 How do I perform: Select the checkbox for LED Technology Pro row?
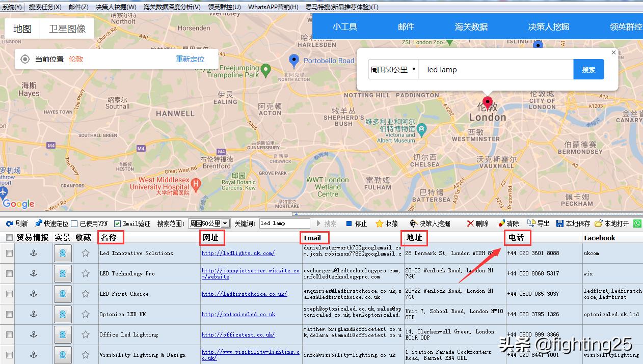click(9, 273)
